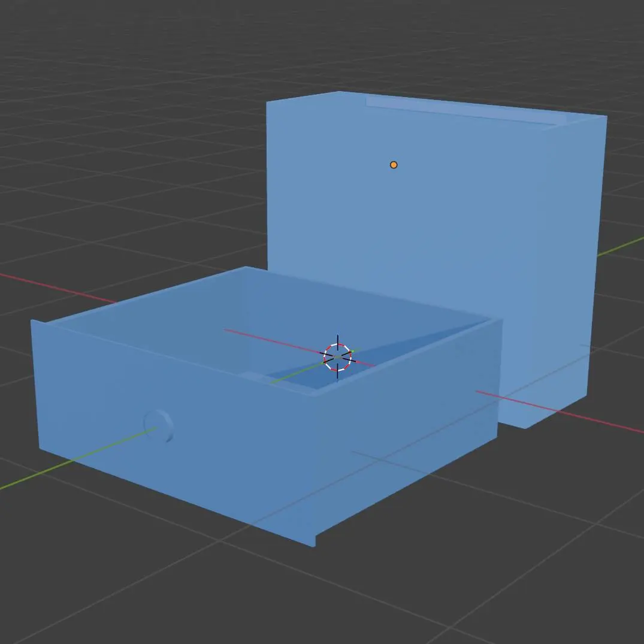
Task: Click the orange object origin dot
Action: [x=394, y=165]
